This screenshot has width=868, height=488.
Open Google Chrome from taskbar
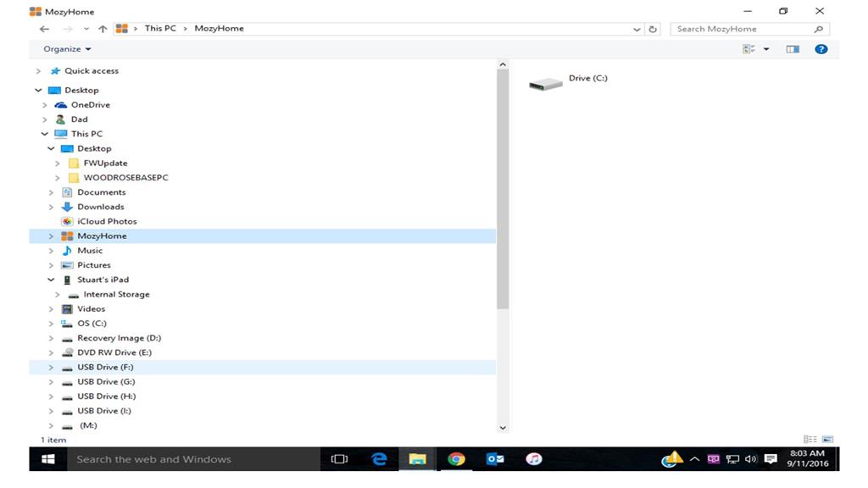point(456,459)
